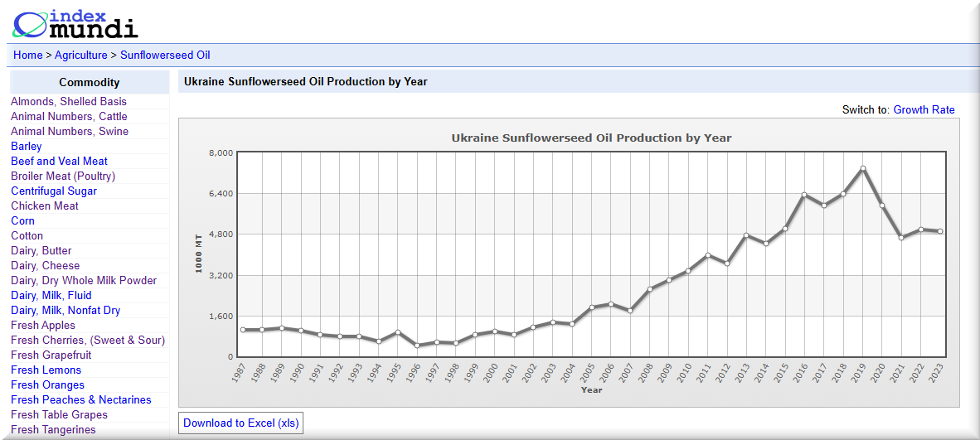Screen dimensions: 980x440
Task: Open Broiler Meat (Poultry) commodity
Action: 63,176
